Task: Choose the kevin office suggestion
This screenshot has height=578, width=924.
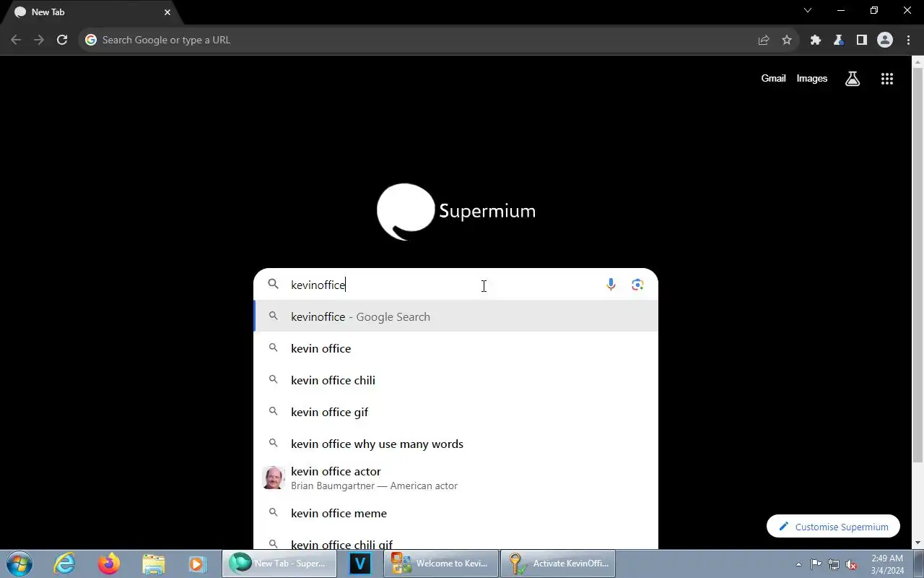Action: tap(456, 348)
